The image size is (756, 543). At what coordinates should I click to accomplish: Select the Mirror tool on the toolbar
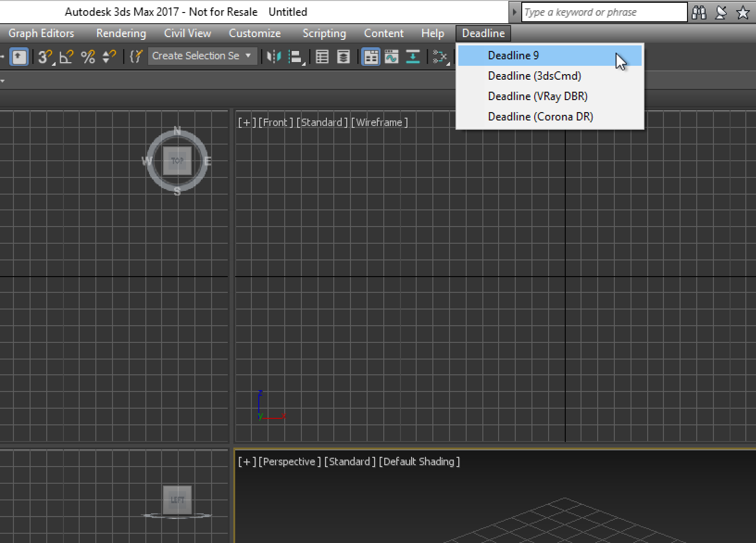pos(274,57)
